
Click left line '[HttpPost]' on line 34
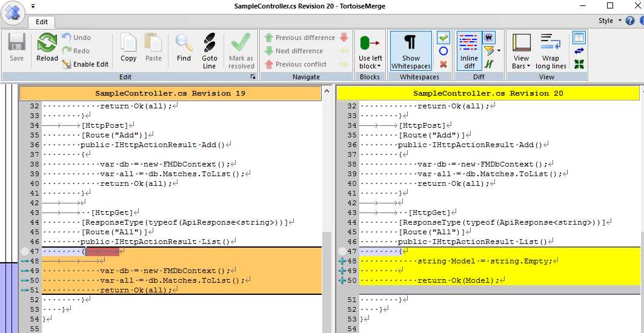[105, 125]
